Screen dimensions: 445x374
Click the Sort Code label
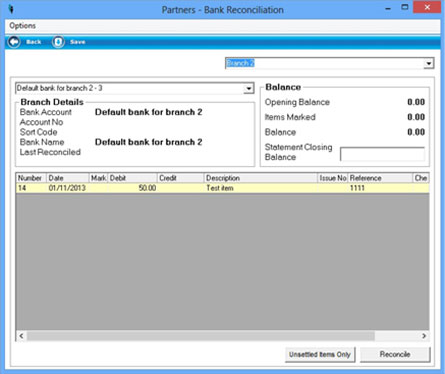click(38, 132)
